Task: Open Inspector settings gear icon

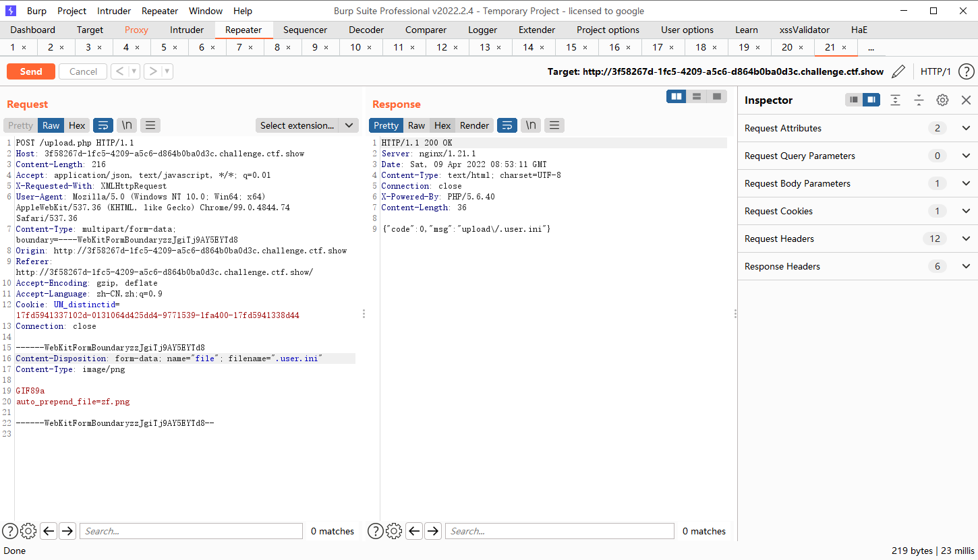Action: pos(942,100)
